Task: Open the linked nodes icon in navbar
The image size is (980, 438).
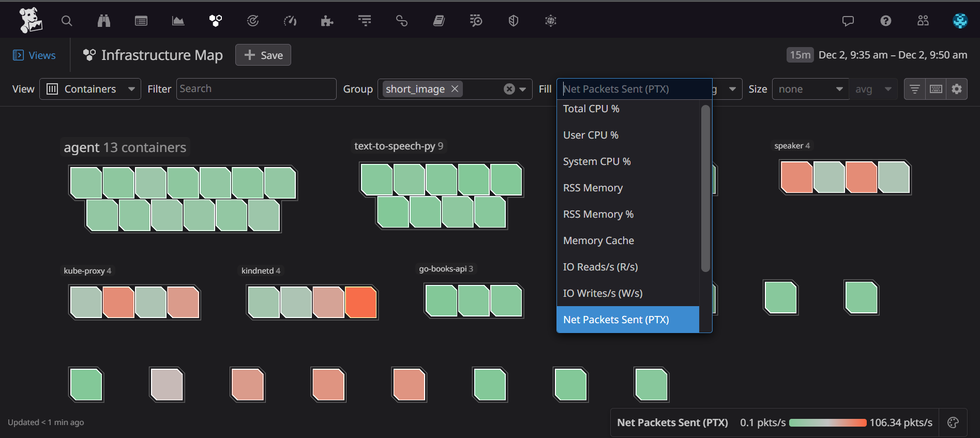Action: [402, 21]
